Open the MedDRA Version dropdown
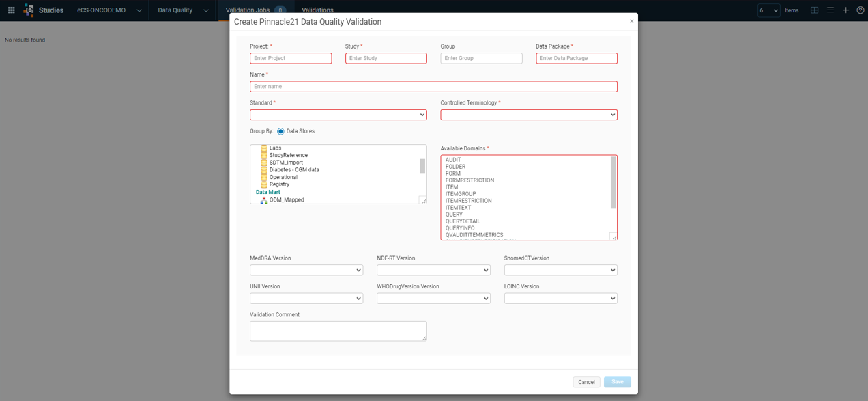 [306, 270]
